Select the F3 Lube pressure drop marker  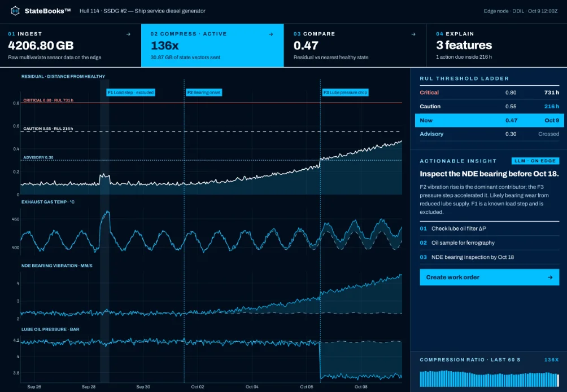pyautogui.click(x=345, y=93)
